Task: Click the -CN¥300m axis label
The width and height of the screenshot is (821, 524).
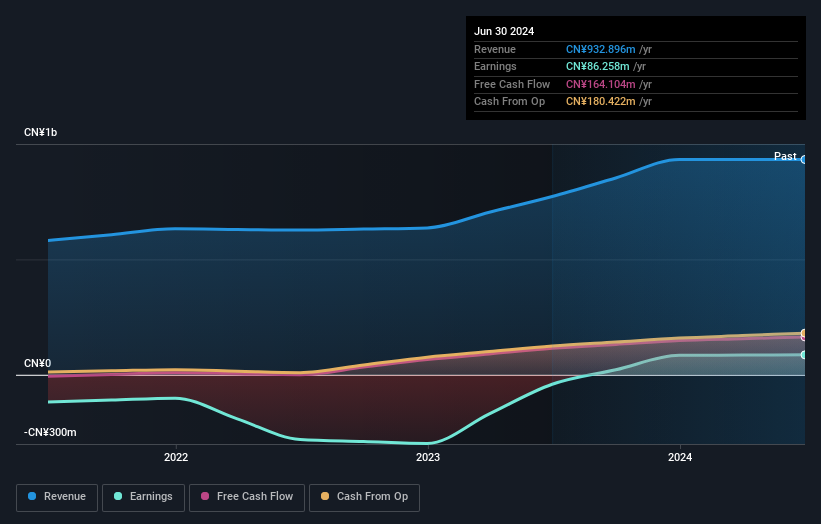Action: (50, 432)
